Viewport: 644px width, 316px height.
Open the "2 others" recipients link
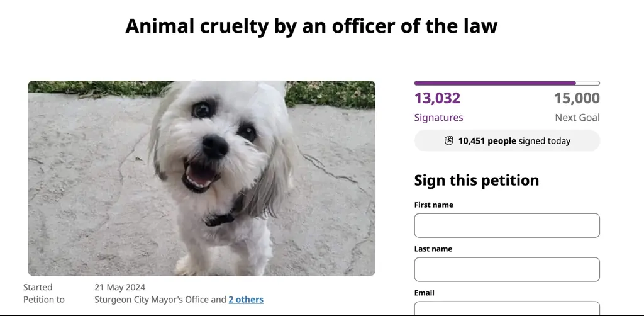246,300
